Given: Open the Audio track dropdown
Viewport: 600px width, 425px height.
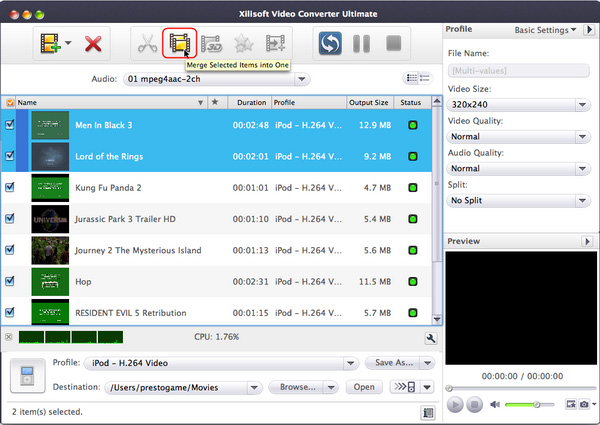Looking at the screenshot, I should coord(215,78).
